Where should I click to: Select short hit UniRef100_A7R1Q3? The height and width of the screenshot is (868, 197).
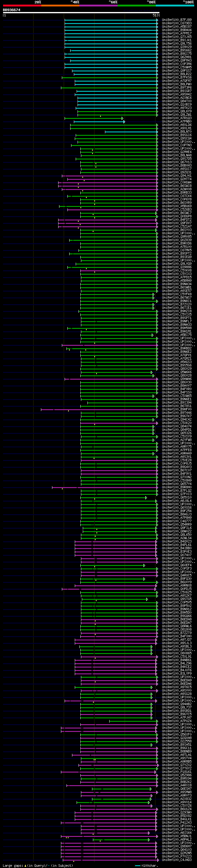[177, 118]
